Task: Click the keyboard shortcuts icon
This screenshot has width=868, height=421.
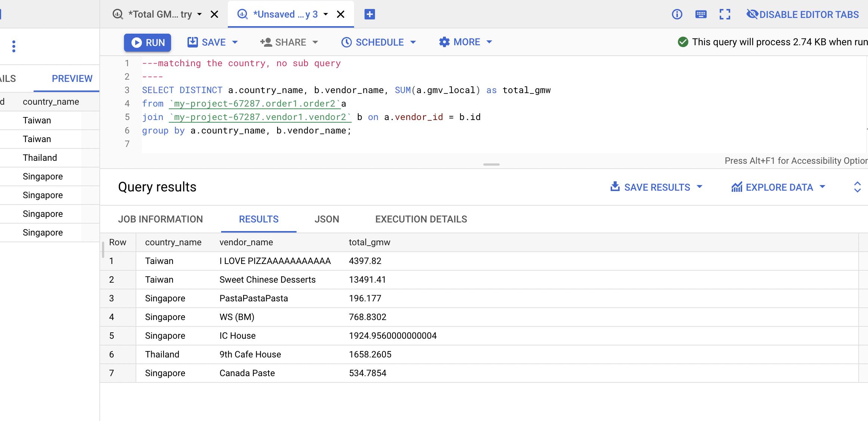Action: point(701,15)
